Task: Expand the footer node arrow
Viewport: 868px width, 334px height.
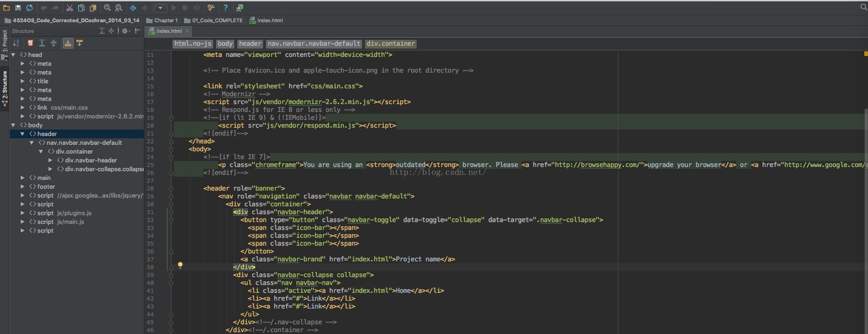Action: point(22,186)
